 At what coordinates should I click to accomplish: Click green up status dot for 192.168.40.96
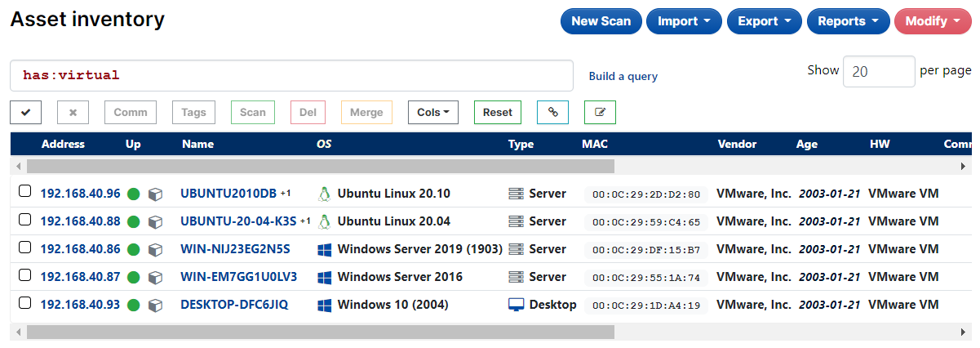pyautogui.click(x=134, y=194)
